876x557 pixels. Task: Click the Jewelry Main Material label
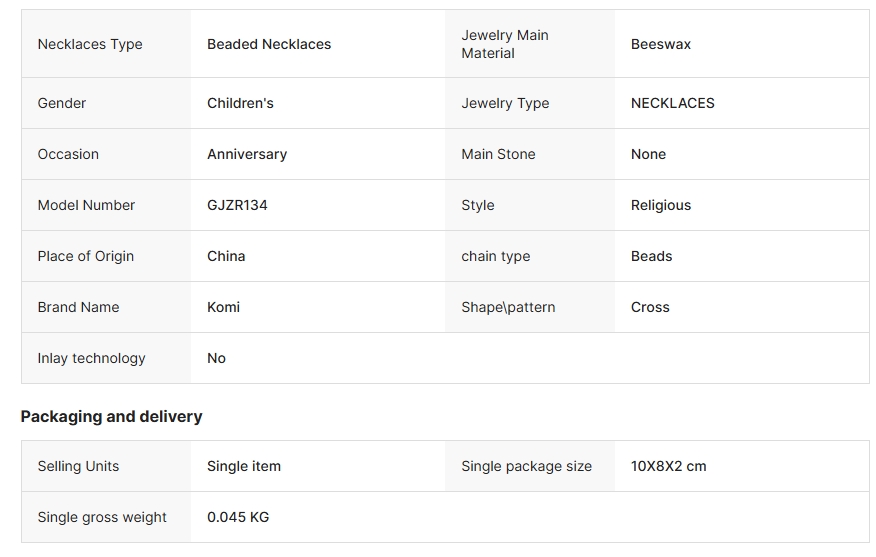pos(504,44)
